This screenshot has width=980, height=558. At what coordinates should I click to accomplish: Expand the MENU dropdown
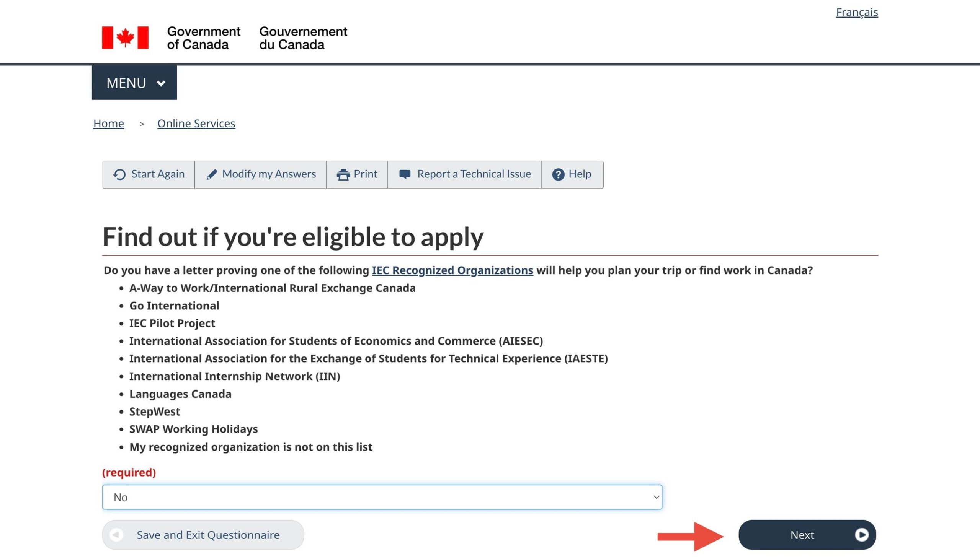[x=134, y=83]
